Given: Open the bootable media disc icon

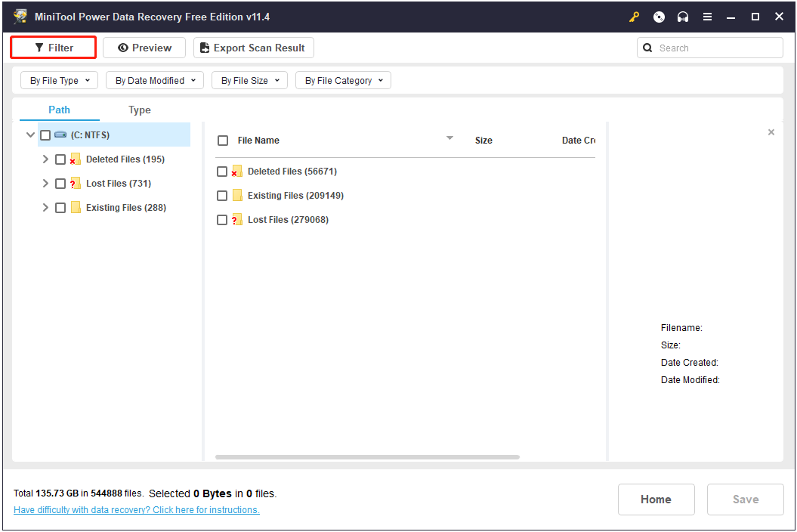Looking at the screenshot, I should coord(659,17).
